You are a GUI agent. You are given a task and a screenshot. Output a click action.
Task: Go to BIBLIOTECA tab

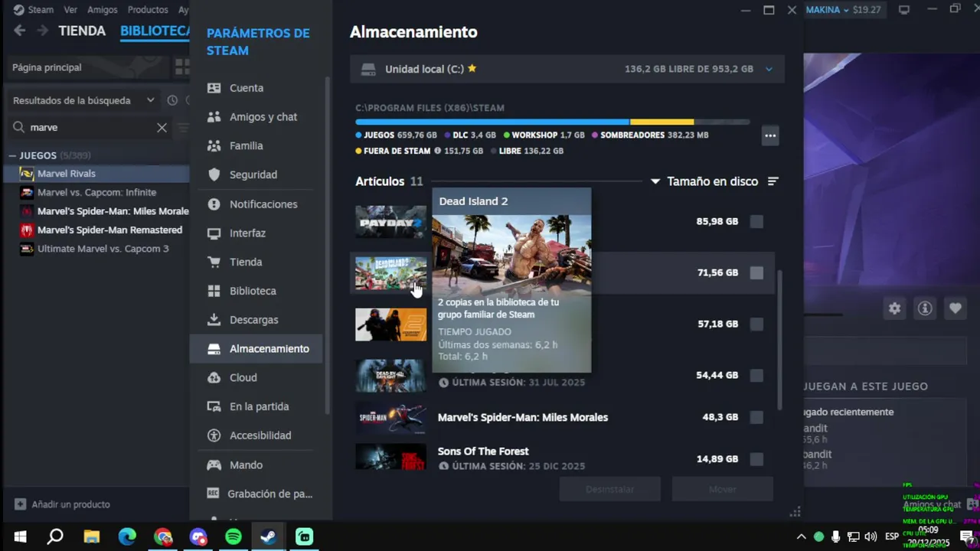coord(155,31)
